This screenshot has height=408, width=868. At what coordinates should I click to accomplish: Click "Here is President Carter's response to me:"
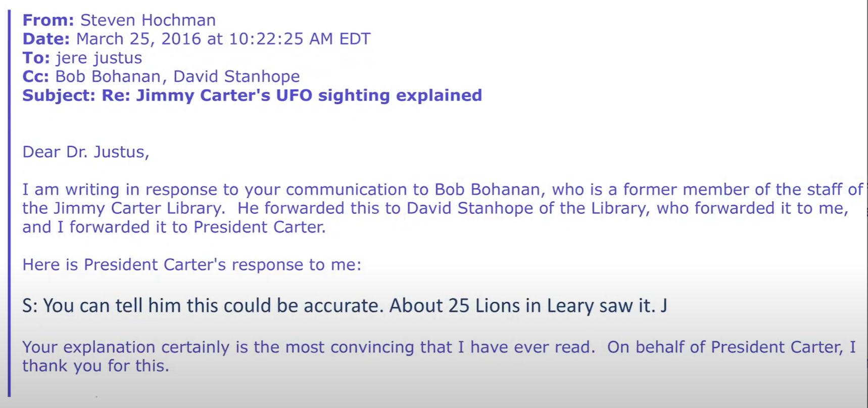[192, 265]
